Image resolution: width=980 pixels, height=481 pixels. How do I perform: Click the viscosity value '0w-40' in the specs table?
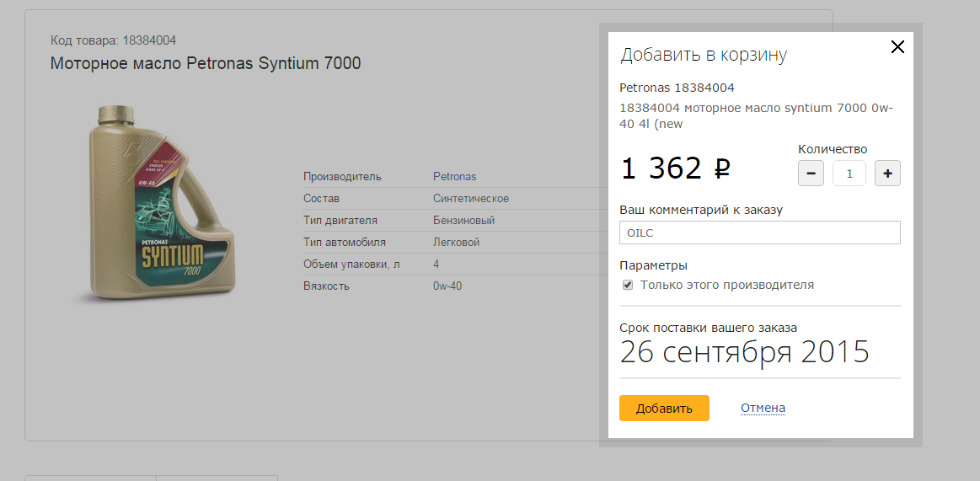tap(447, 286)
